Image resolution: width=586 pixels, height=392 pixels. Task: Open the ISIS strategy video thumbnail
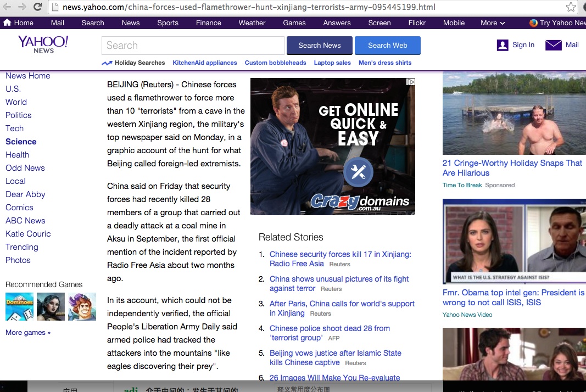tap(514, 242)
